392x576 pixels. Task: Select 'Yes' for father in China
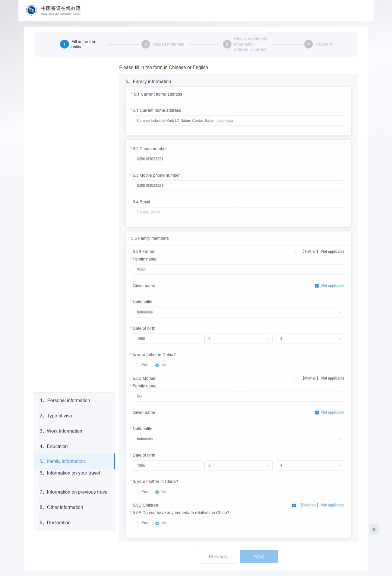click(137, 365)
